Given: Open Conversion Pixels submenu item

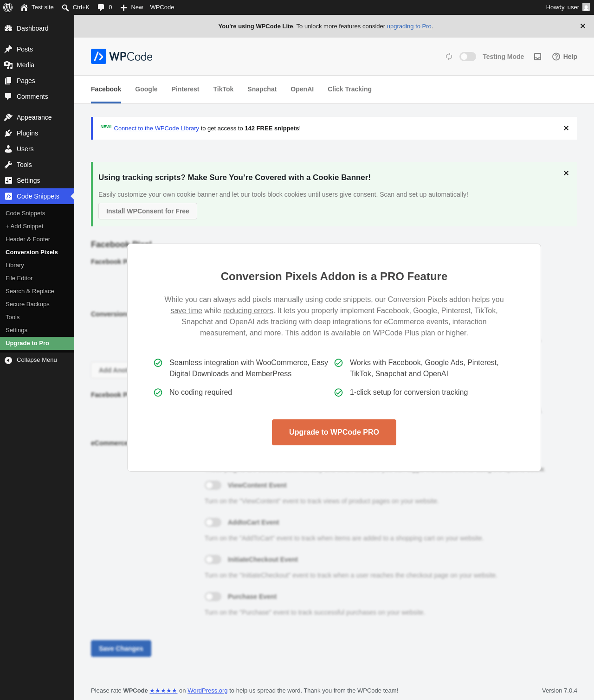Looking at the screenshot, I should pyautogui.click(x=37, y=252).
